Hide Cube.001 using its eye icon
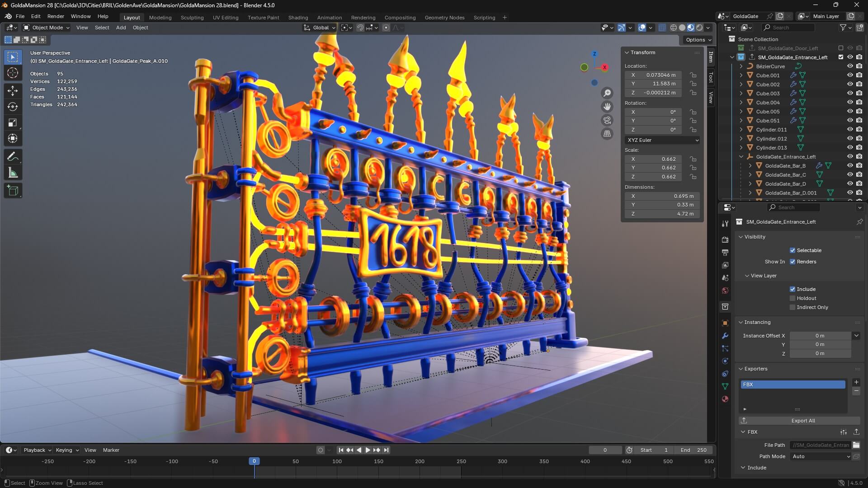The width and height of the screenshot is (868, 488). [x=850, y=75]
